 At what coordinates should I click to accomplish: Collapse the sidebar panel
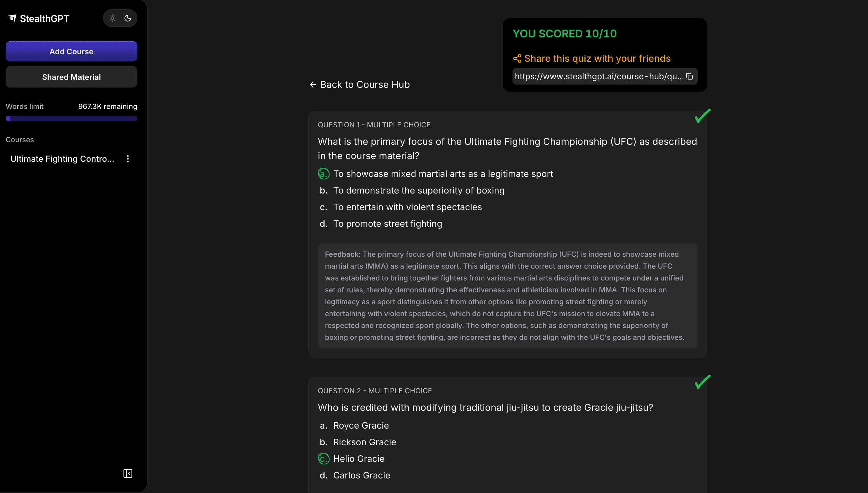[x=128, y=473]
